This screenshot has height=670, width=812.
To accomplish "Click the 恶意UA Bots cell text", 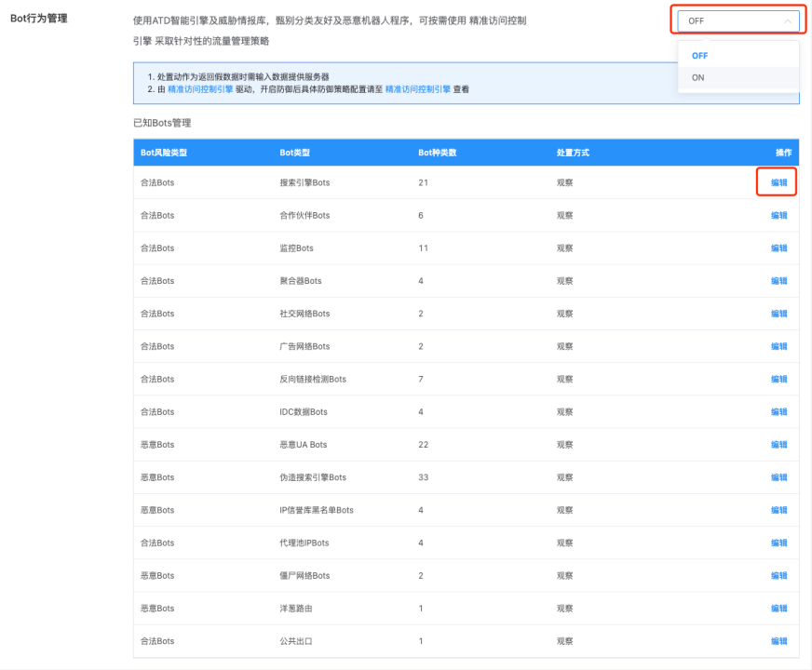I will point(304,445).
